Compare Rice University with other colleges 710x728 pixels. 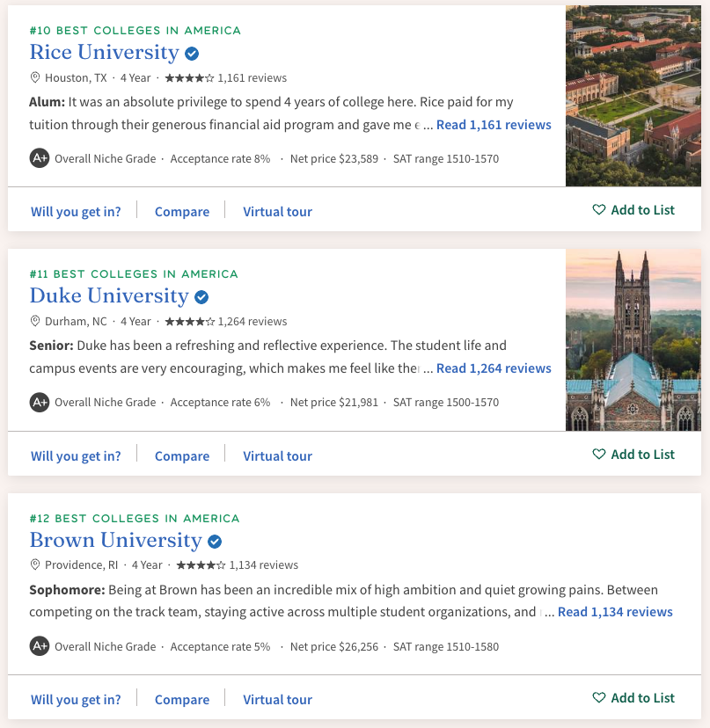coord(182,212)
